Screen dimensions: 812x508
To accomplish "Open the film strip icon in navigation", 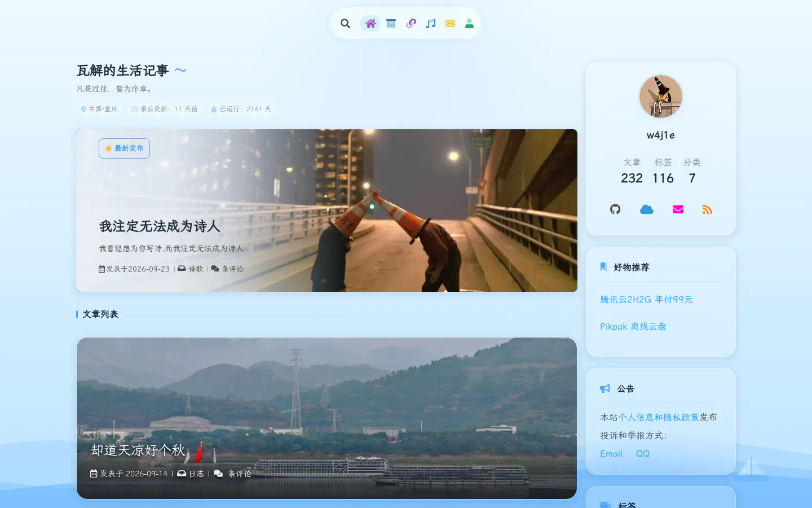I will click(450, 23).
